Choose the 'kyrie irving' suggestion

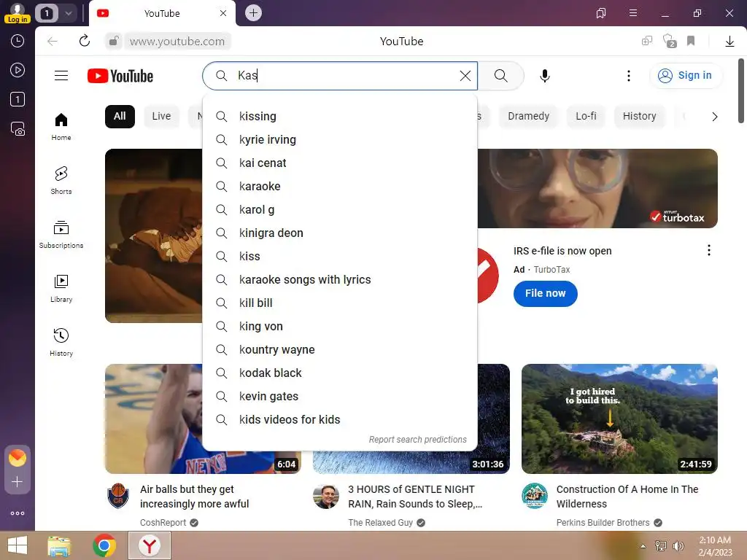tap(340, 139)
